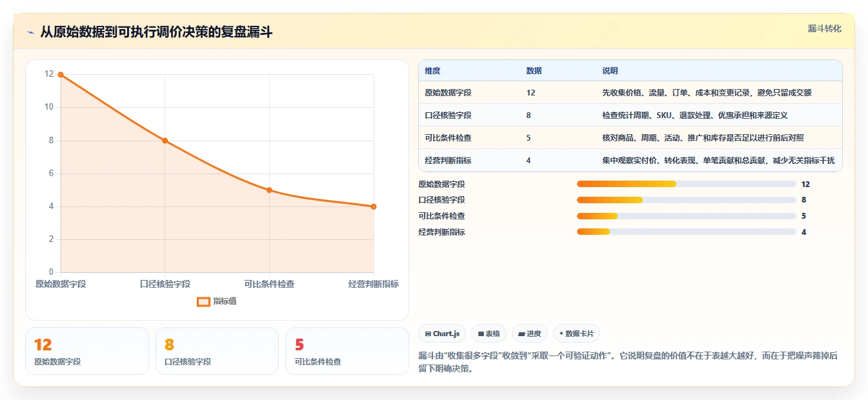Click the 进度 chip

pyautogui.click(x=529, y=334)
